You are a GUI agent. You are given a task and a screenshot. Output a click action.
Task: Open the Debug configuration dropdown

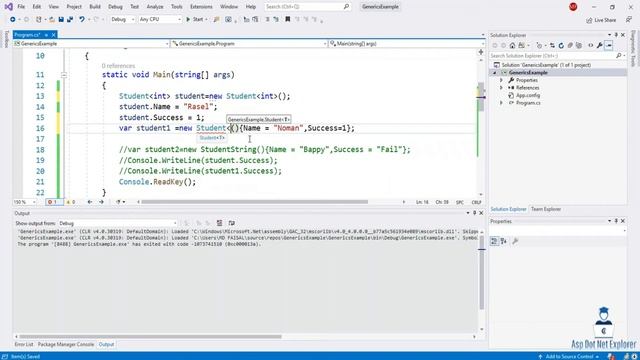(x=122, y=19)
